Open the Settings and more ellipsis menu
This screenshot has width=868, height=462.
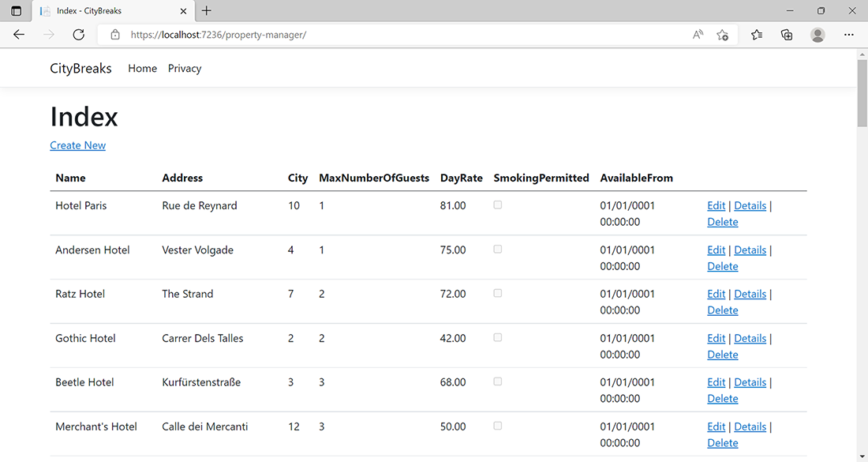(x=848, y=34)
